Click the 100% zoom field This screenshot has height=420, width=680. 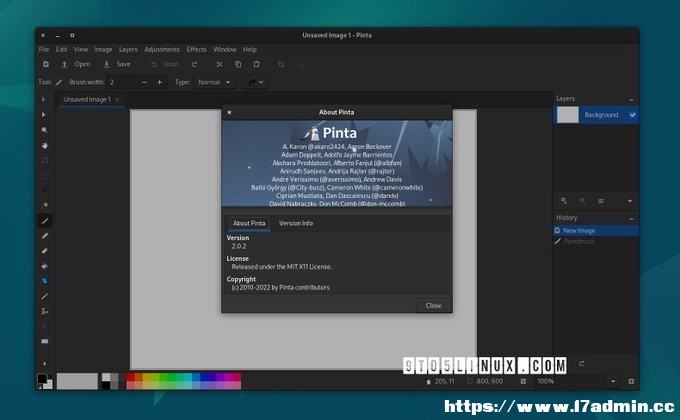569,381
